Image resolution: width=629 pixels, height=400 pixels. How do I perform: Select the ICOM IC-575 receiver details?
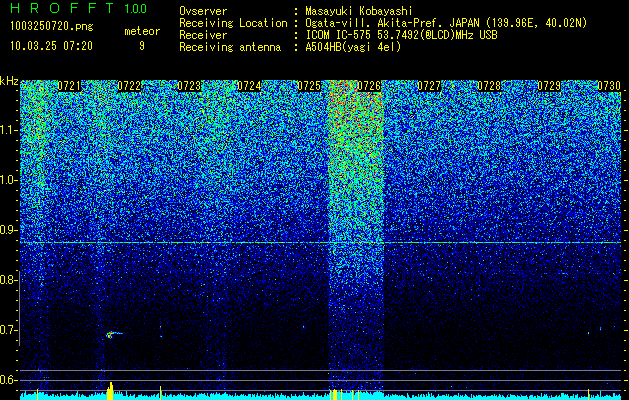(401, 35)
